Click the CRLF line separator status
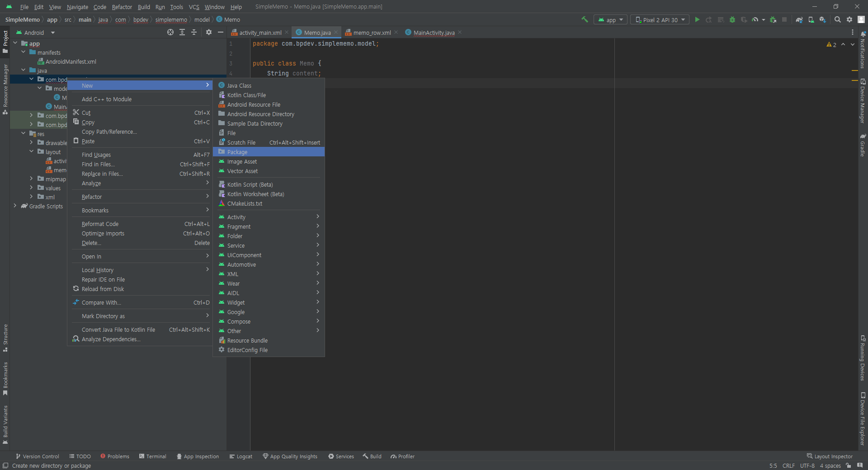 pyautogui.click(x=788, y=465)
